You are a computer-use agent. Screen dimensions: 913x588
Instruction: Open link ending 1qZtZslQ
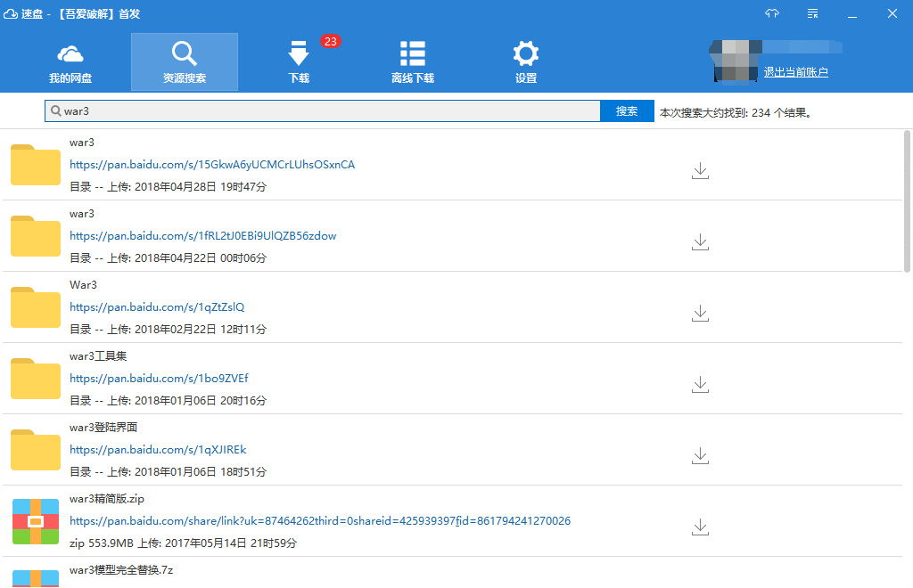point(157,307)
